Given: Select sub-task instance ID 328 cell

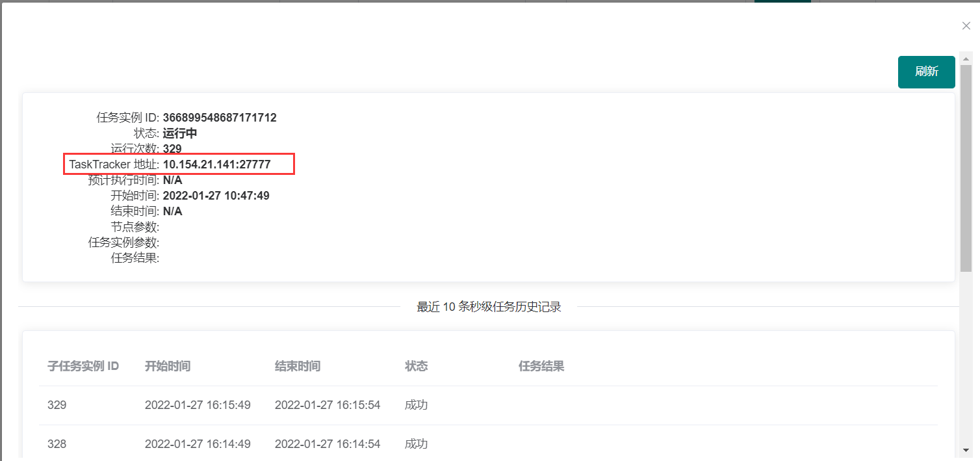Looking at the screenshot, I should [x=57, y=444].
